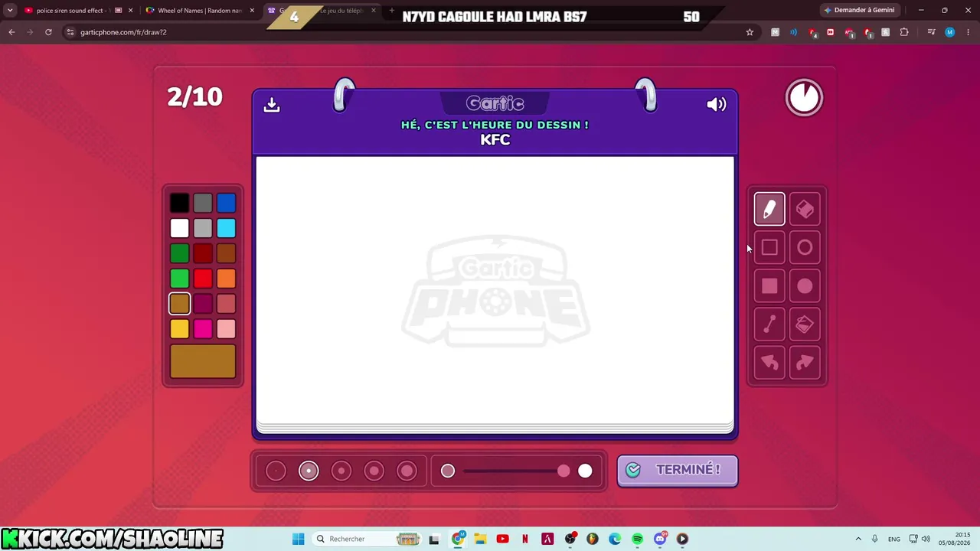Screen dimensions: 980x551
Task: Open the browser extensions puzzle menu
Action: click(x=904, y=32)
